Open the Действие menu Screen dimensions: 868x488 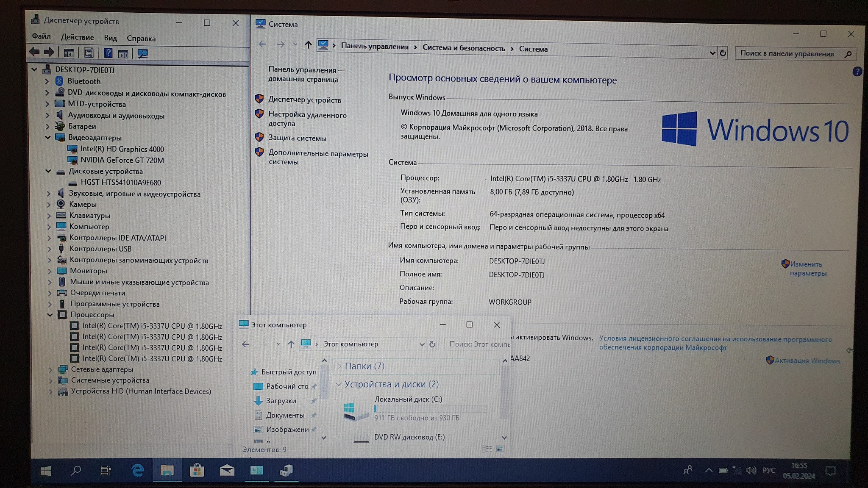tap(77, 37)
